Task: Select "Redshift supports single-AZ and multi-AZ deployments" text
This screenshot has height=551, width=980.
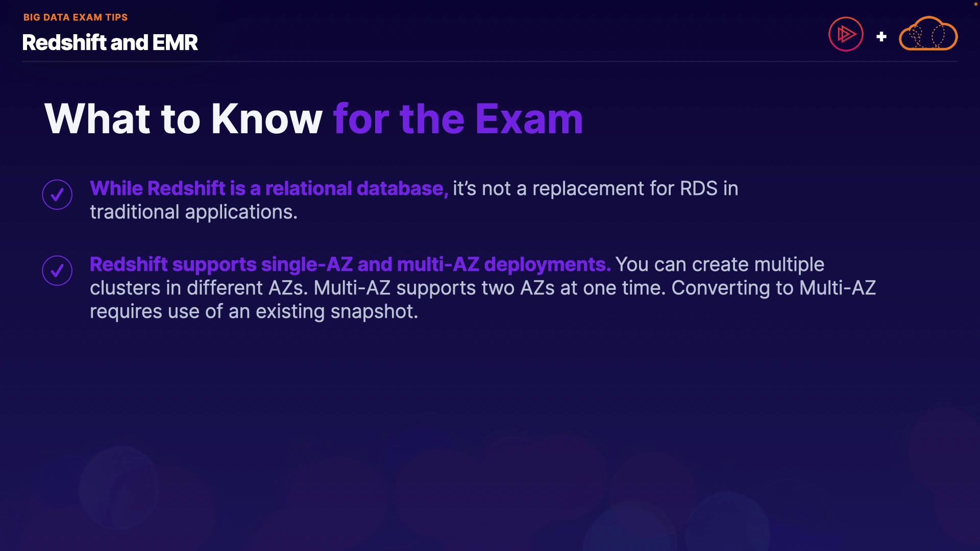Action: 350,265
